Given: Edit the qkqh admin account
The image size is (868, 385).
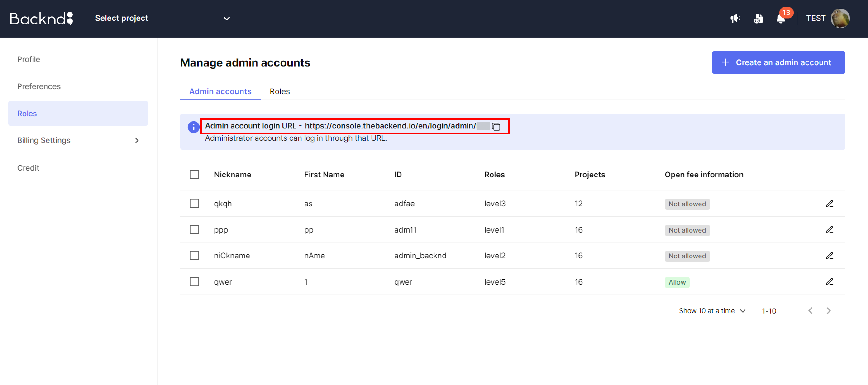Looking at the screenshot, I should click(x=830, y=204).
